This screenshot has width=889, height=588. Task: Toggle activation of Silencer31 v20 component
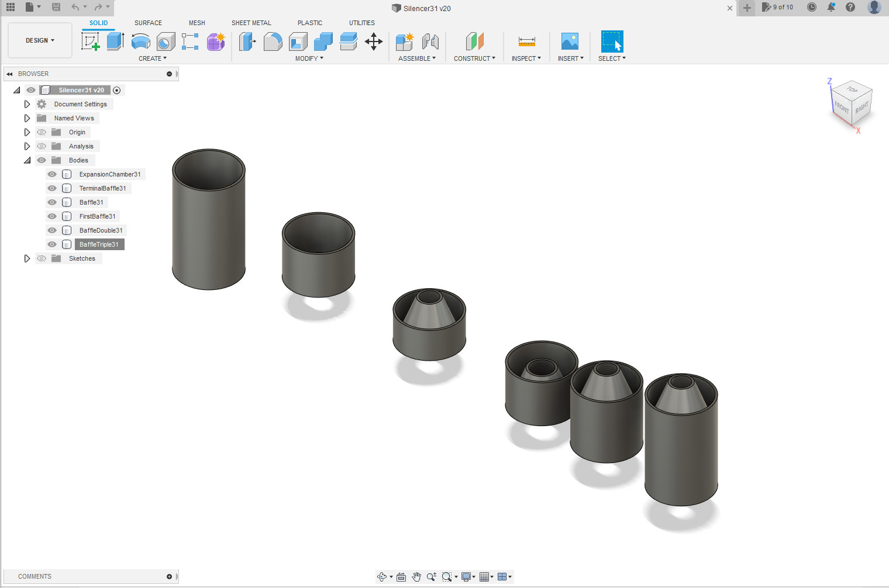(x=117, y=90)
